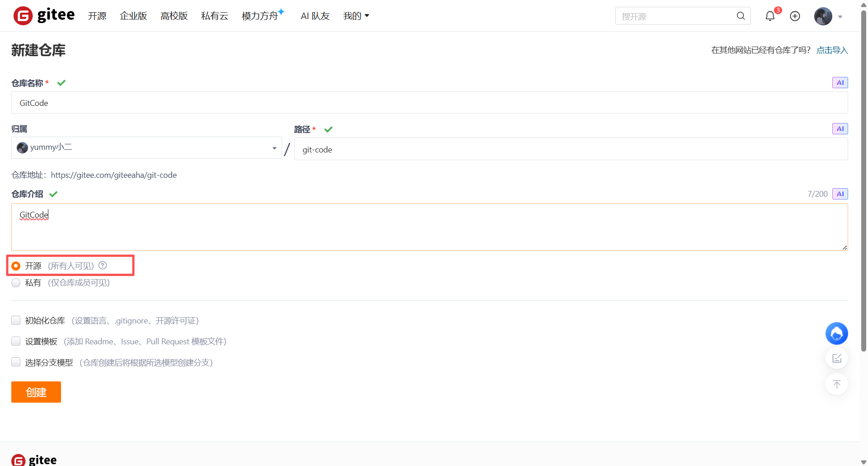Open the AI 队友 nav item
Image resolution: width=868 pixels, height=466 pixels.
coord(315,16)
